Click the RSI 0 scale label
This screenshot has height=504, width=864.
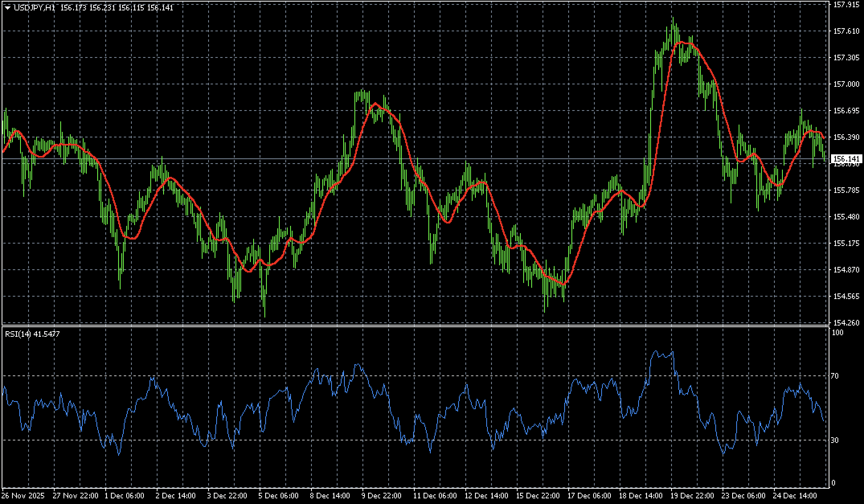[833, 483]
